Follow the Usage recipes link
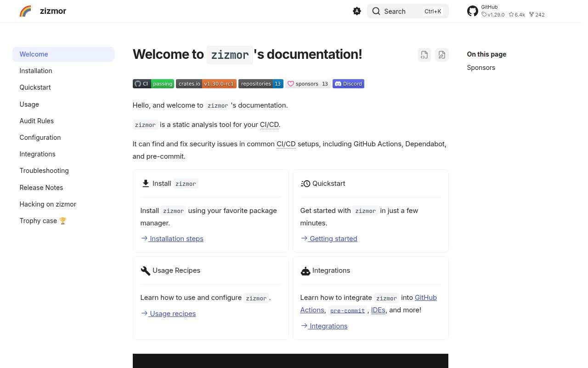The height and width of the screenshot is (368, 588). tap(168, 314)
